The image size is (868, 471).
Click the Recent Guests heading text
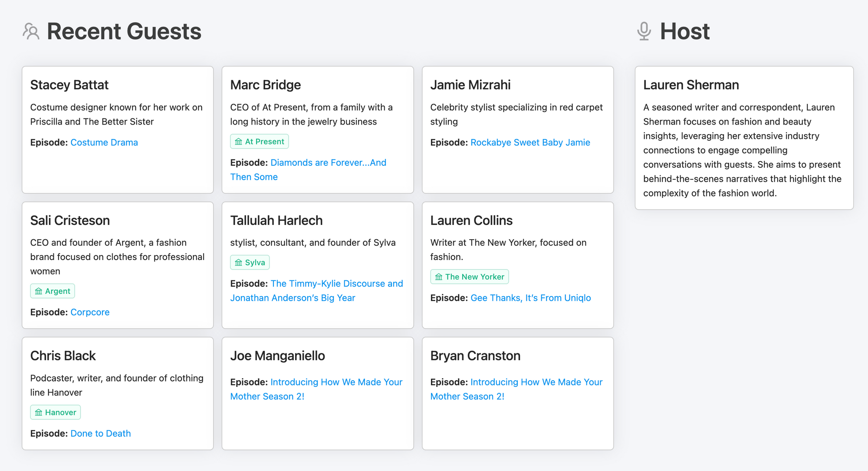click(x=124, y=32)
